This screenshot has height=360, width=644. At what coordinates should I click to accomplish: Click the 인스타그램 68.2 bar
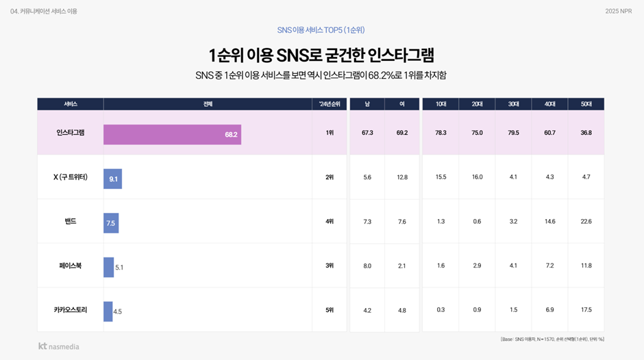pos(172,135)
